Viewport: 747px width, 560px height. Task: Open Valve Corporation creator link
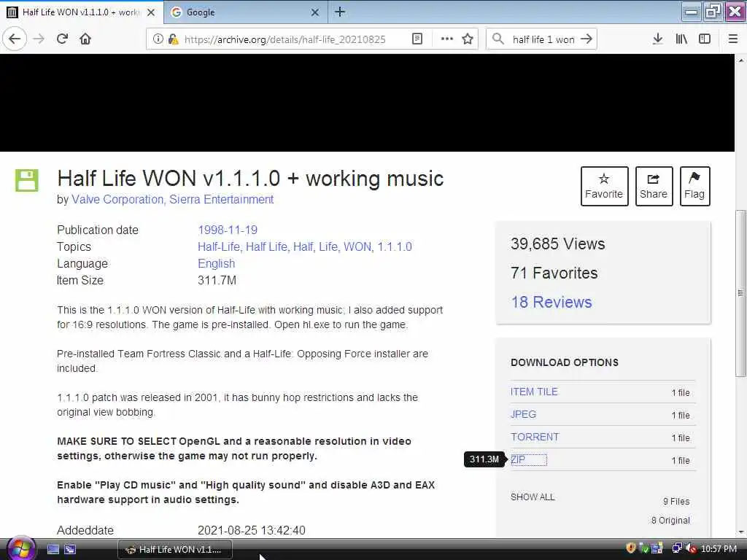[117, 200]
